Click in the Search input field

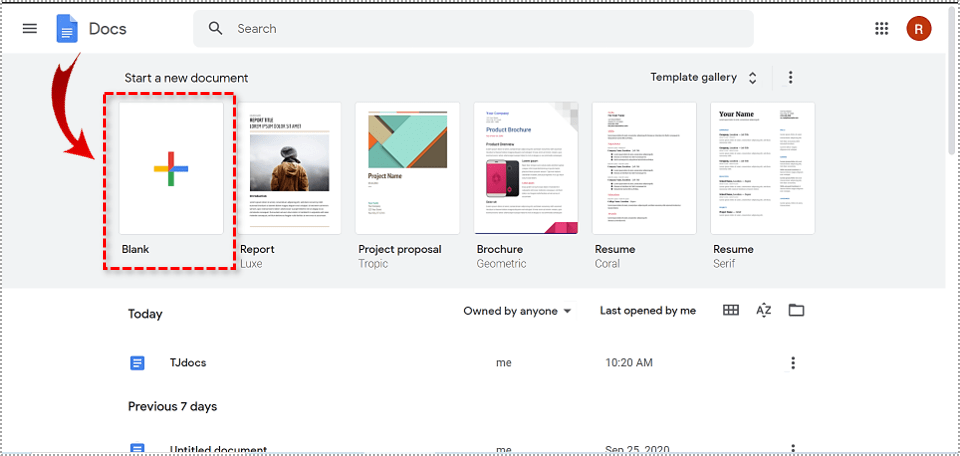pyautogui.click(x=480, y=29)
